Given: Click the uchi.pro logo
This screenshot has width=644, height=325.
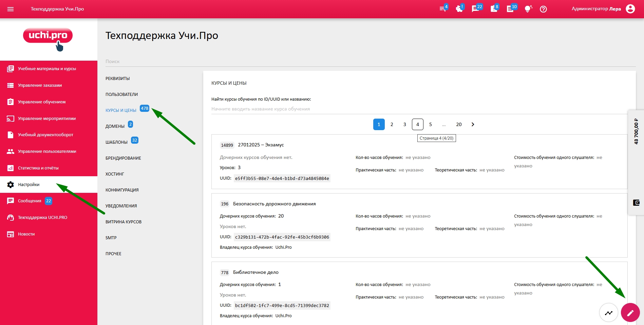Looking at the screenshot, I should 48,39.
